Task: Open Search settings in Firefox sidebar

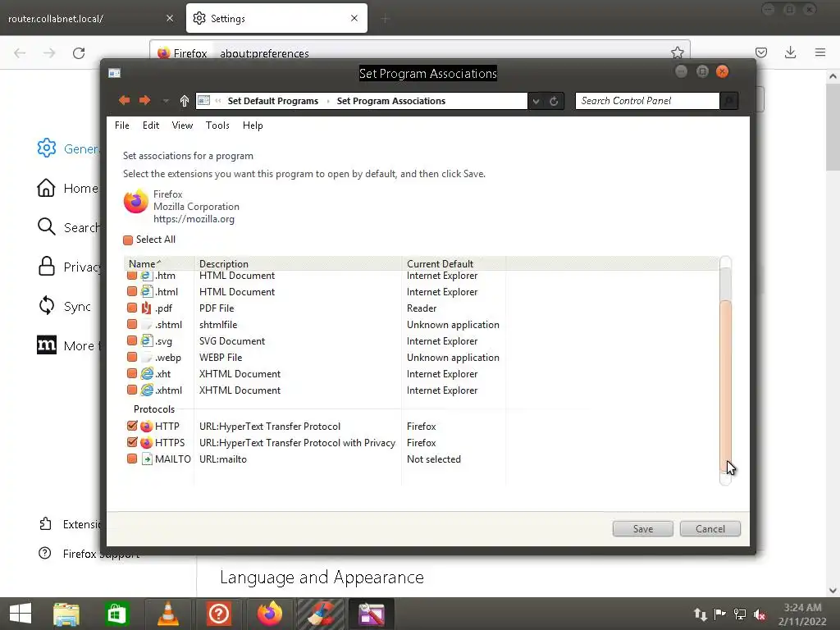Action: [68, 227]
